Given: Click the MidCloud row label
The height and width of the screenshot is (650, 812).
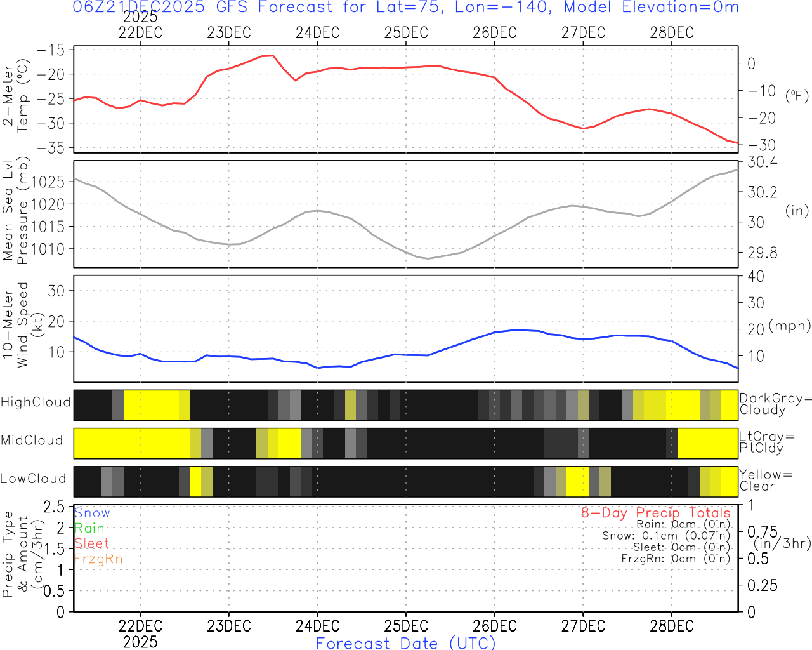Looking at the screenshot, I should click(32, 441).
